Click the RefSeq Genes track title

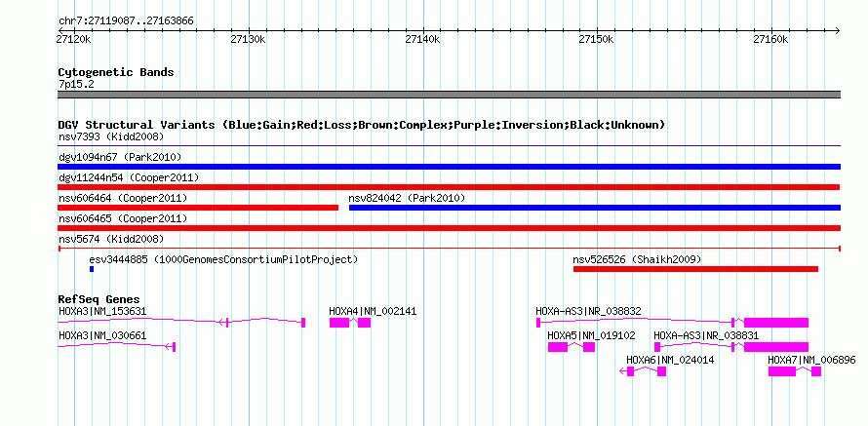pos(99,300)
